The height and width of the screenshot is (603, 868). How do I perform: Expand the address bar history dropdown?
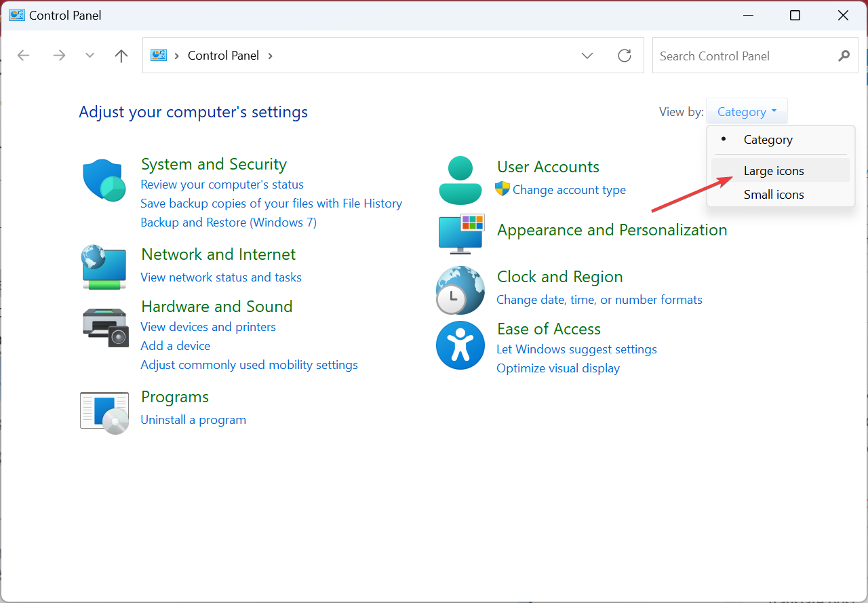pyautogui.click(x=587, y=56)
